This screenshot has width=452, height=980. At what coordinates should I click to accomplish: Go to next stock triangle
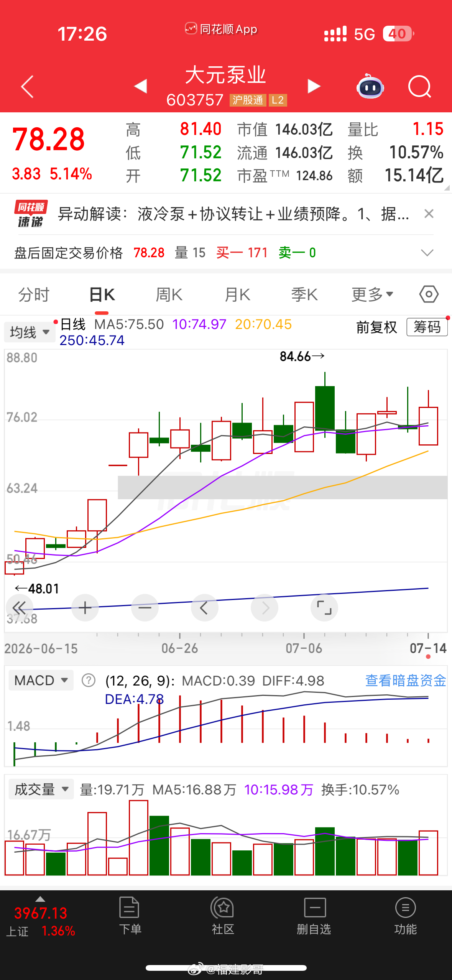coord(314,86)
